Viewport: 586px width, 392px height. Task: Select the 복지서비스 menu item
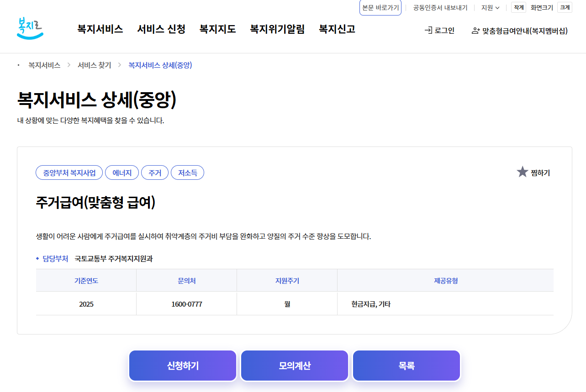coord(100,29)
